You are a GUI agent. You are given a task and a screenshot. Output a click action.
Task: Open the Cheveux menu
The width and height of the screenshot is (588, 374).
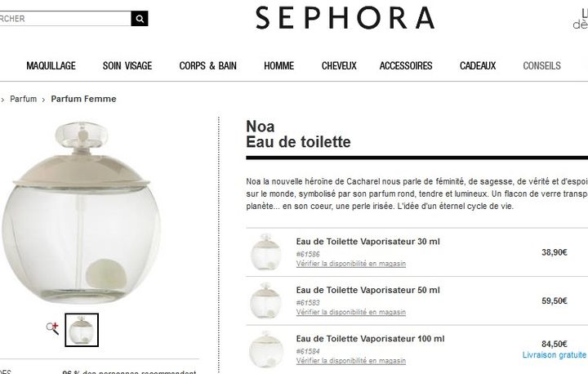[339, 65]
